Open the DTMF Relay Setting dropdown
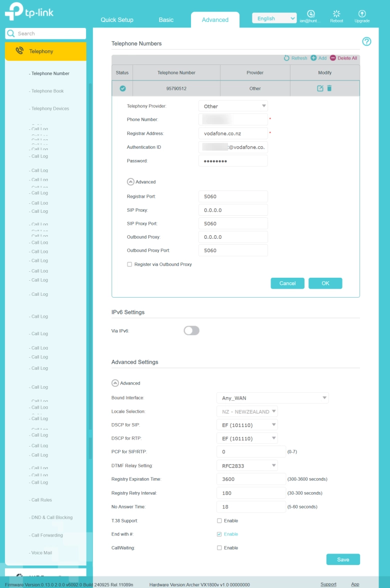 247,466
